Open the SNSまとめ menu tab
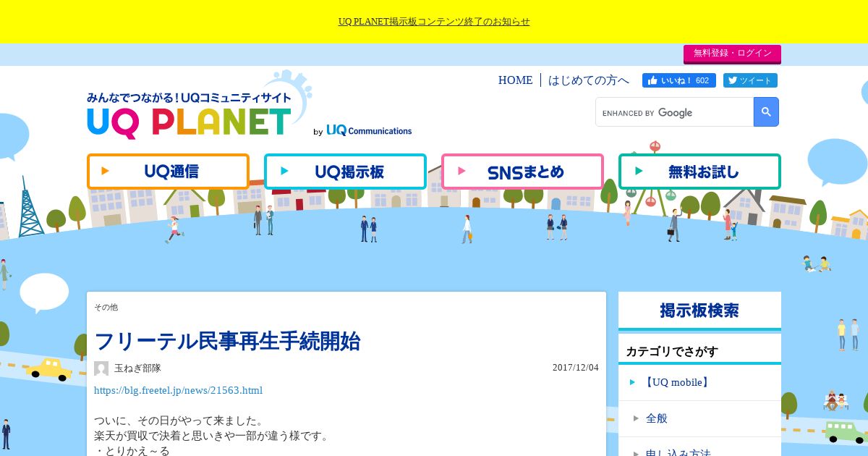Viewport: 868px width, 456px height. click(x=522, y=172)
